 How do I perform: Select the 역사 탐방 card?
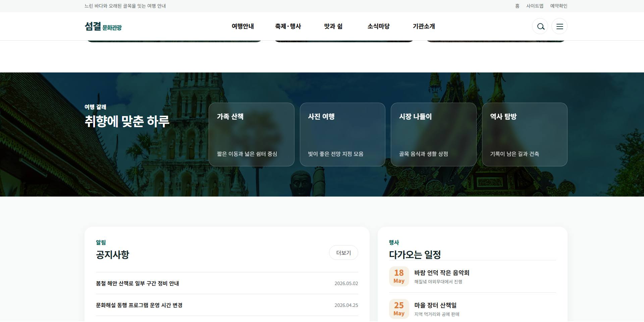coord(525,135)
